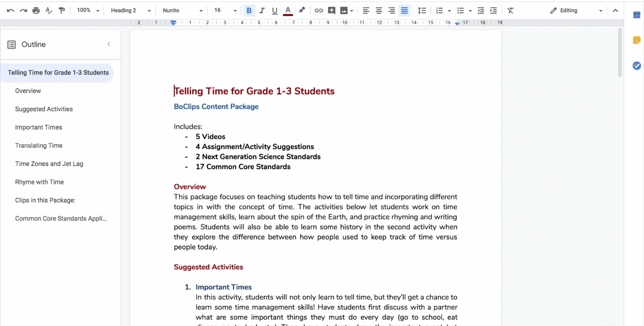The height and width of the screenshot is (326, 644).
Task: Jump to Time Zones and Jet Lag
Action: click(49, 164)
